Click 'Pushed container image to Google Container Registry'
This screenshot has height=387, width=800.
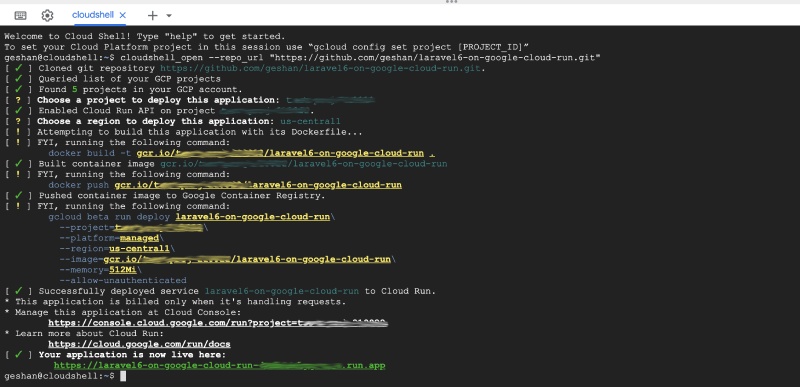point(182,196)
